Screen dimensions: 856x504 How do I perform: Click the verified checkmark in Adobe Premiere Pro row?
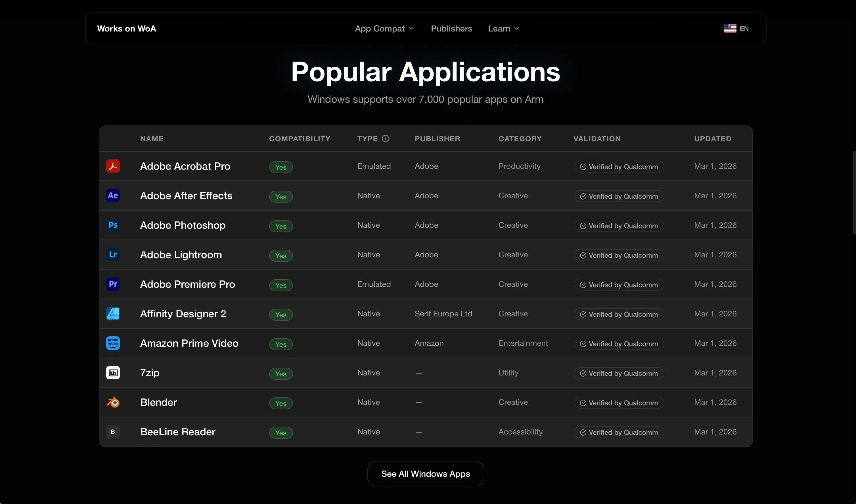pyautogui.click(x=583, y=285)
